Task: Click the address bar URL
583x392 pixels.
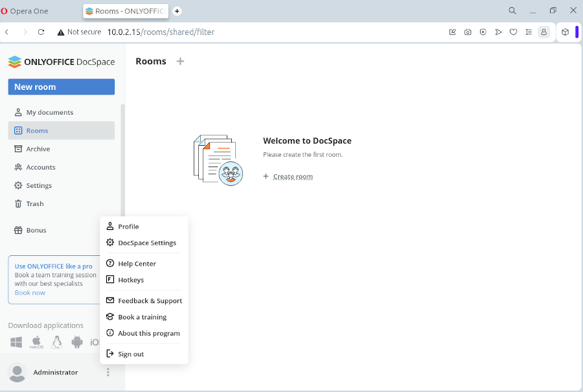Action: (161, 32)
